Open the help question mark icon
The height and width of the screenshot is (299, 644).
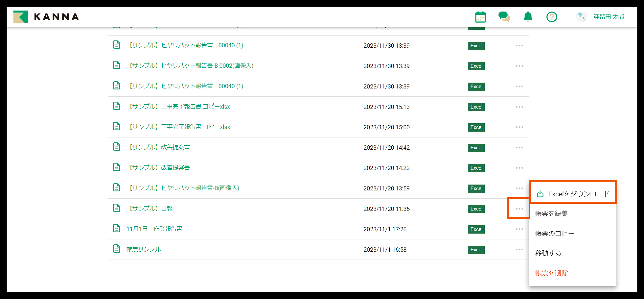tap(552, 17)
